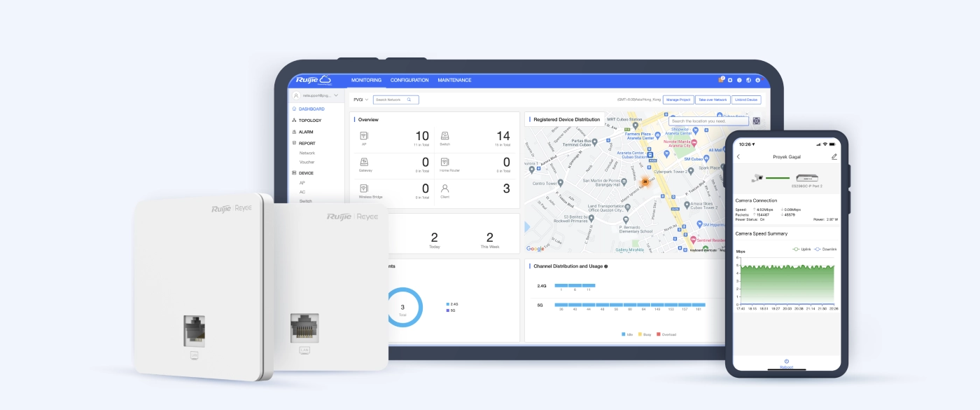Click the Ruijie Cloud logo in header
Viewport: 980px width, 410px height.
(x=313, y=80)
